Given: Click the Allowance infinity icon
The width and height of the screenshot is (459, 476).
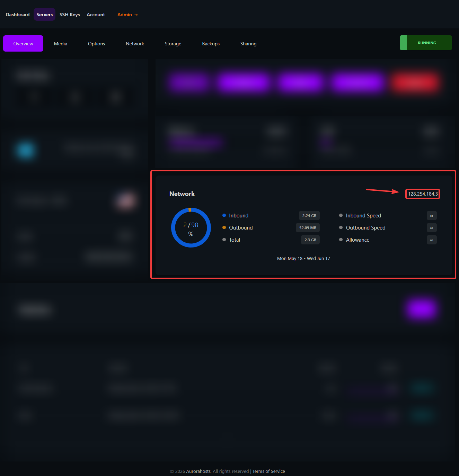Looking at the screenshot, I should [x=432, y=240].
